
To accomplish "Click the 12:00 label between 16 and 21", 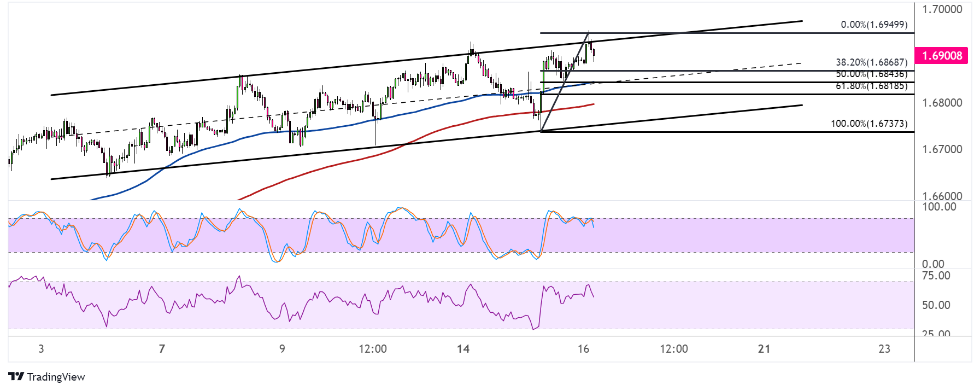I will 674,349.
